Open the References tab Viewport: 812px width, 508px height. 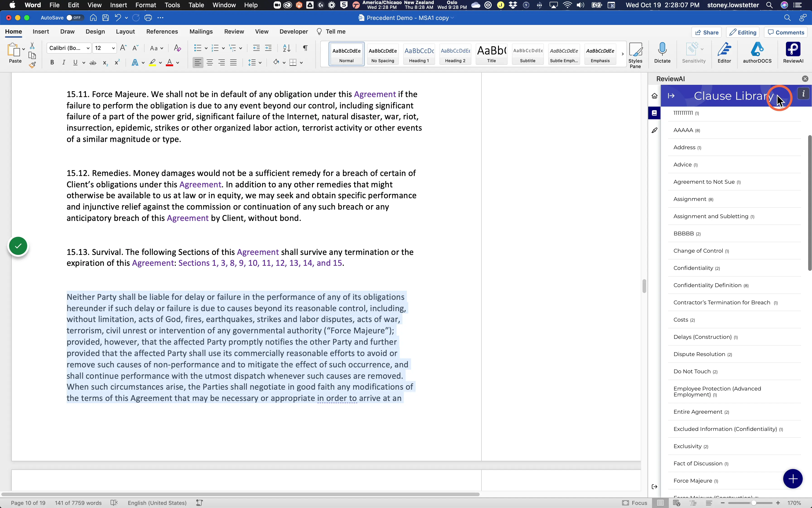(x=162, y=32)
